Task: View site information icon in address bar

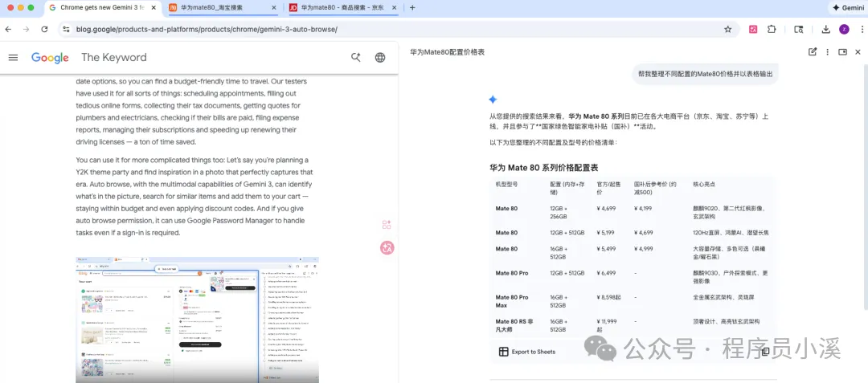Action: (66, 29)
